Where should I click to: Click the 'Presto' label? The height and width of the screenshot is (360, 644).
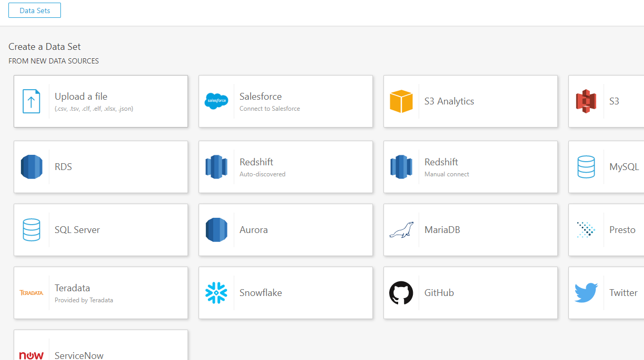(622, 230)
